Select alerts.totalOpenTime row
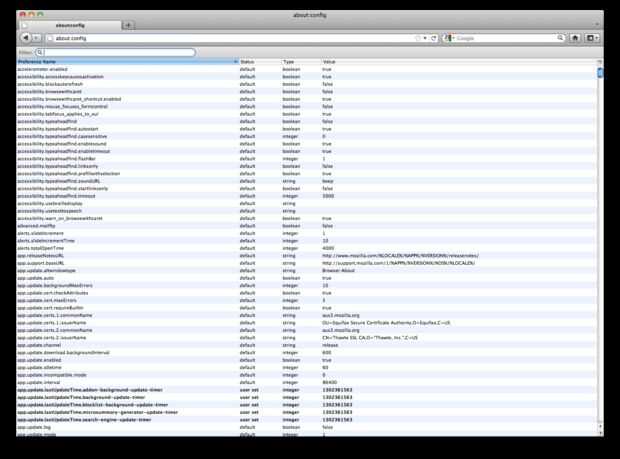The height and width of the screenshot is (459, 620). pos(306,248)
